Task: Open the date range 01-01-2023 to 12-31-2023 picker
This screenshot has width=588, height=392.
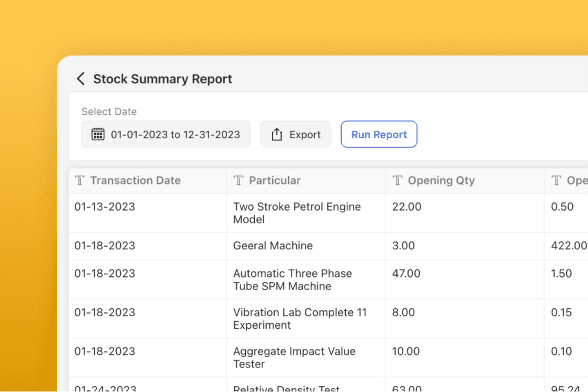Action: point(166,134)
